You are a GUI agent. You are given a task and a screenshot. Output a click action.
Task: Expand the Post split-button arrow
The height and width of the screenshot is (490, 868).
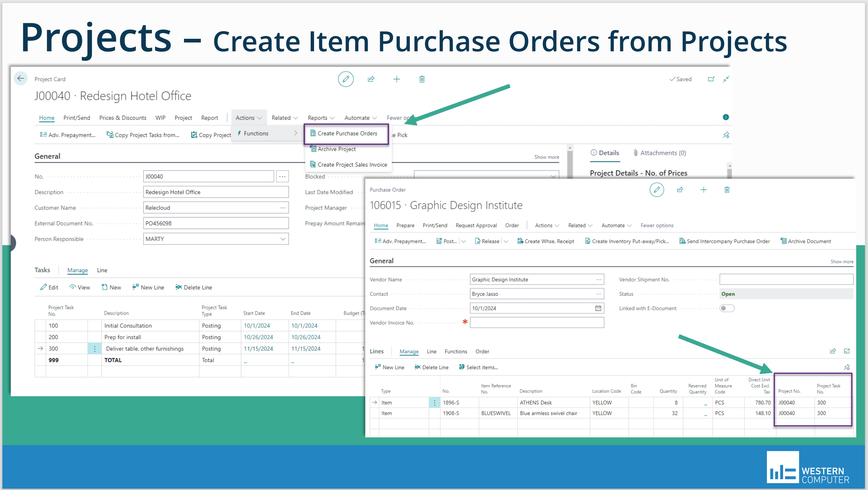tap(464, 241)
